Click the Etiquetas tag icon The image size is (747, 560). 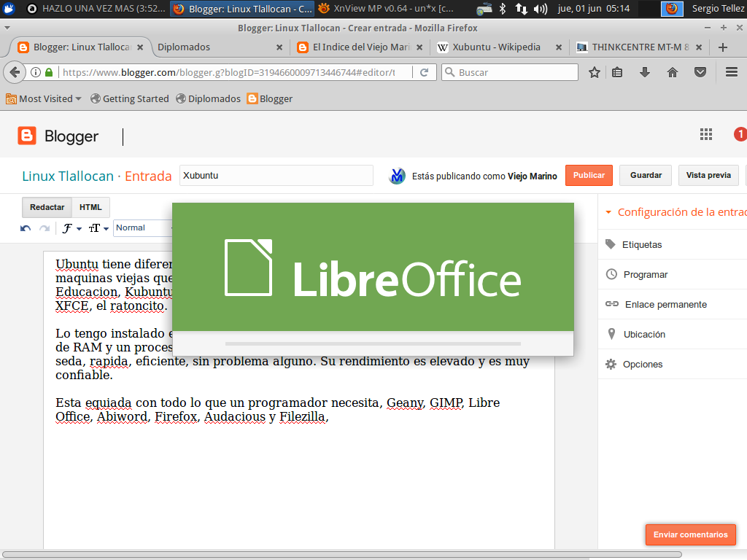(610, 244)
